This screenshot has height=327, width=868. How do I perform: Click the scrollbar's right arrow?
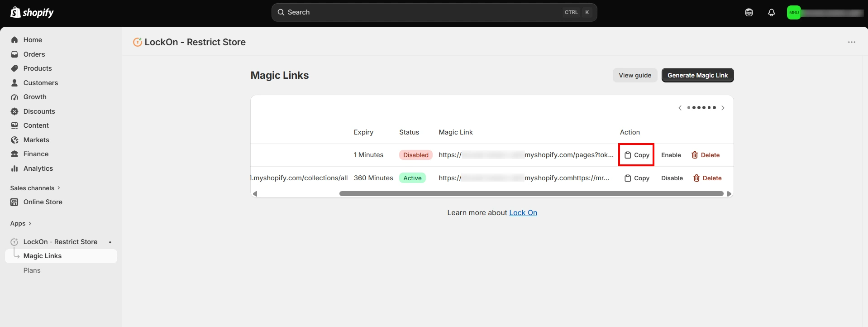click(x=729, y=194)
